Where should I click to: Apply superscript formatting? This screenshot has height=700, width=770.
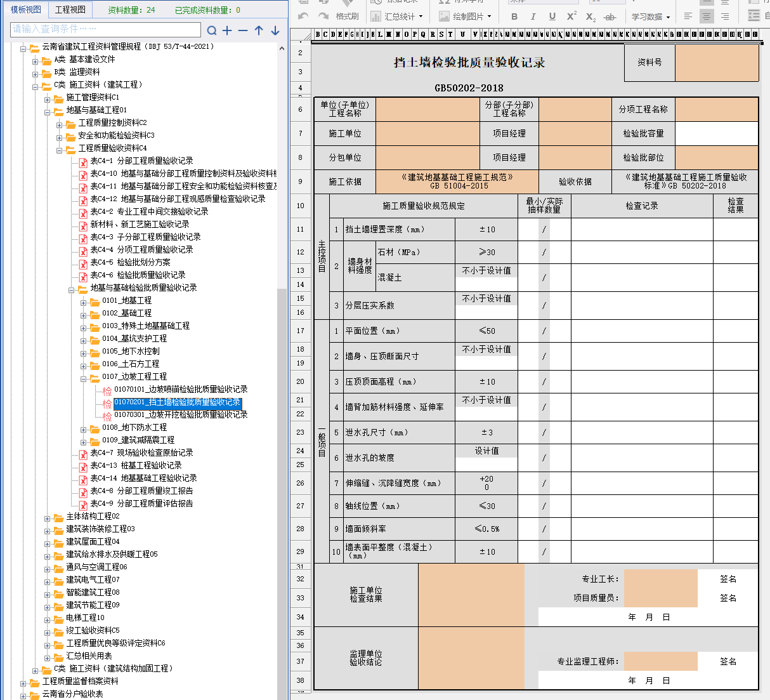point(571,16)
